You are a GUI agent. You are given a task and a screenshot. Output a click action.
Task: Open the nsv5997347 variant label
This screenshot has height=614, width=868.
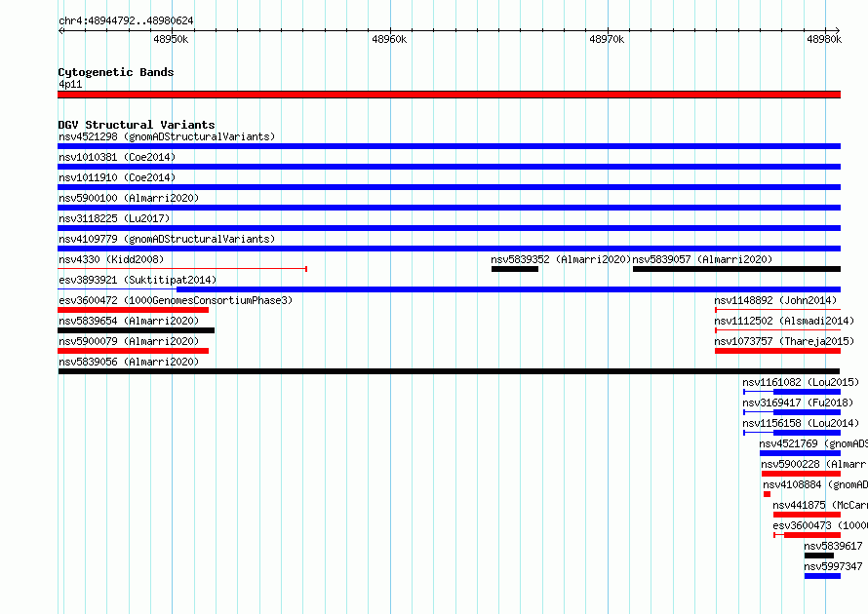pyautogui.click(x=833, y=566)
